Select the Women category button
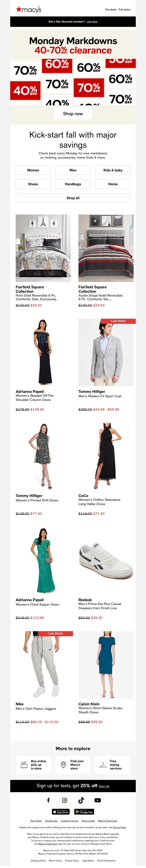This screenshot has height=868, width=146. coord(33,170)
